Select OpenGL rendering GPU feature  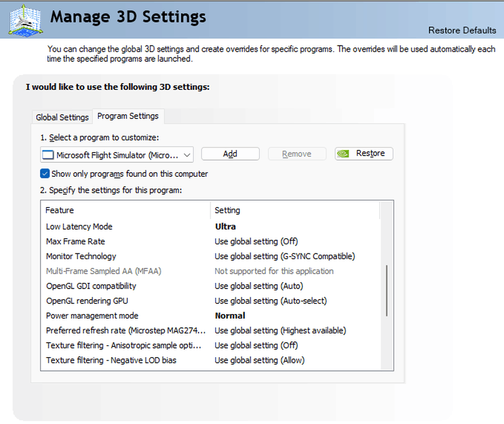(87, 300)
